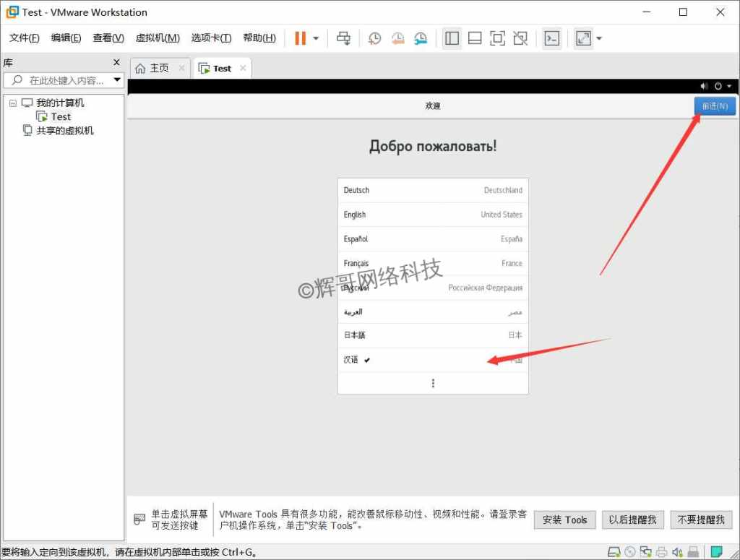
Task: Open the library search dropdown arrow
Action: [x=117, y=79]
